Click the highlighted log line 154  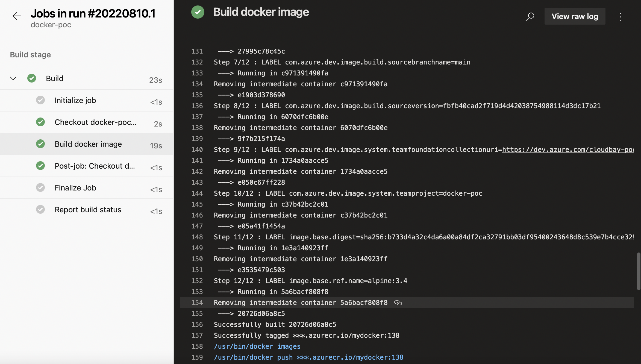(301, 303)
